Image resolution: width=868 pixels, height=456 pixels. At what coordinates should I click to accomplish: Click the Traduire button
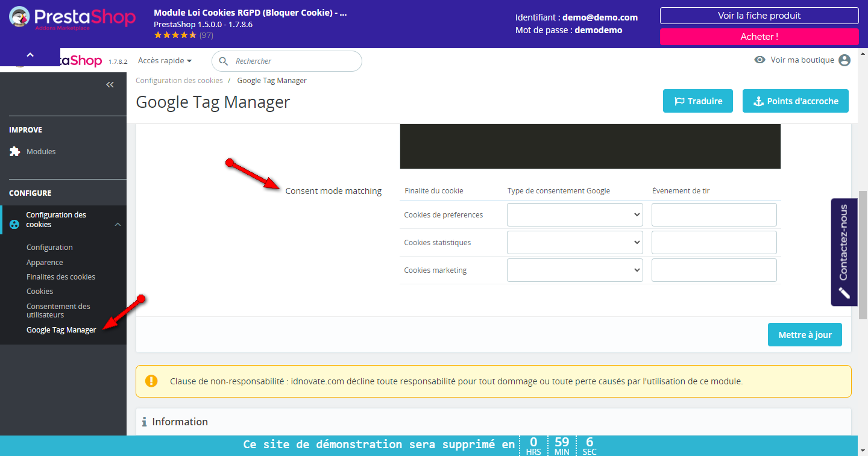[x=698, y=101]
